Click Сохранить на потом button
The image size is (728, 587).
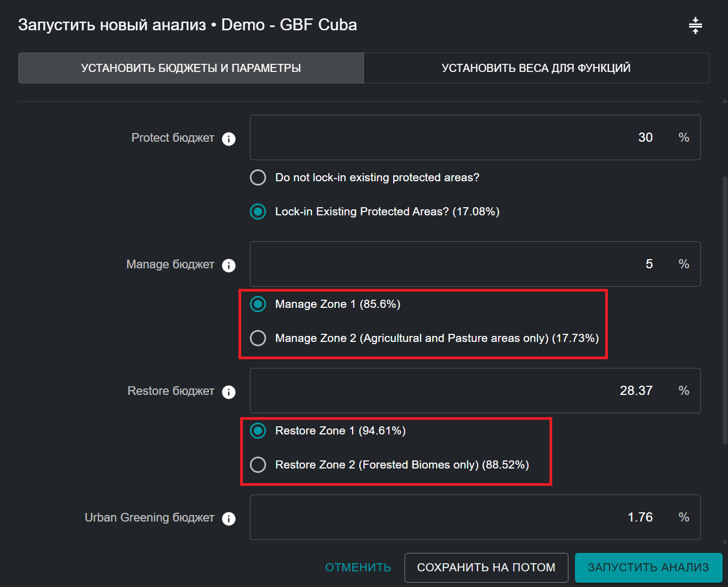point(486,568)
